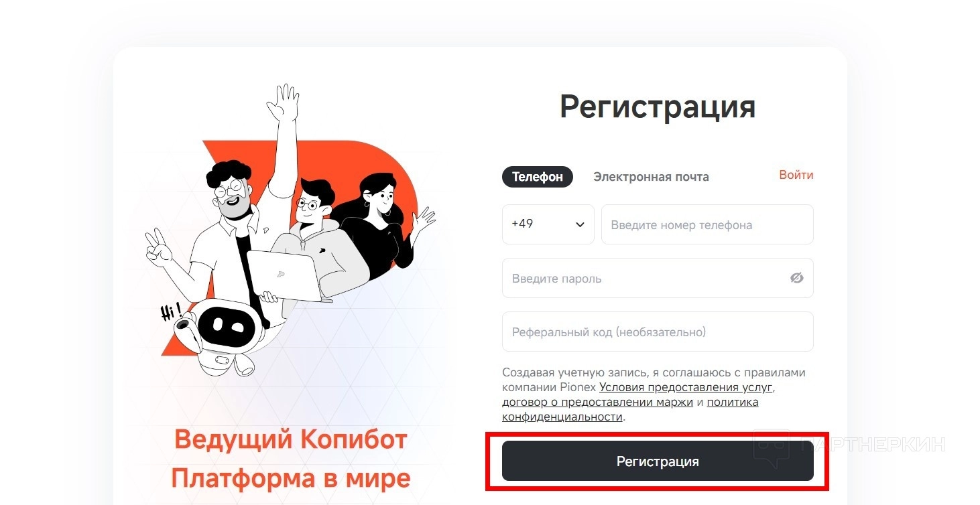980x505 pixels.
Task: Focus the Введите пароль field
Action: [658, 278]
